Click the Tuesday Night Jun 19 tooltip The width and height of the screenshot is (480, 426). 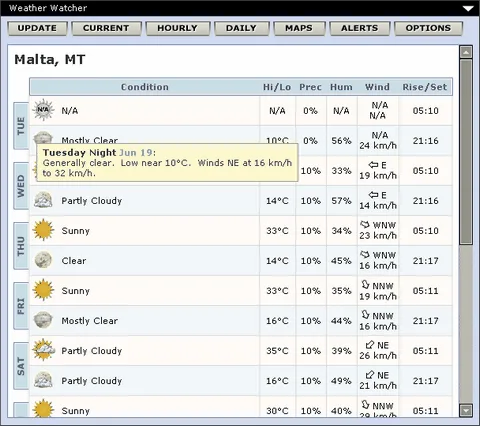coord(167,163)
